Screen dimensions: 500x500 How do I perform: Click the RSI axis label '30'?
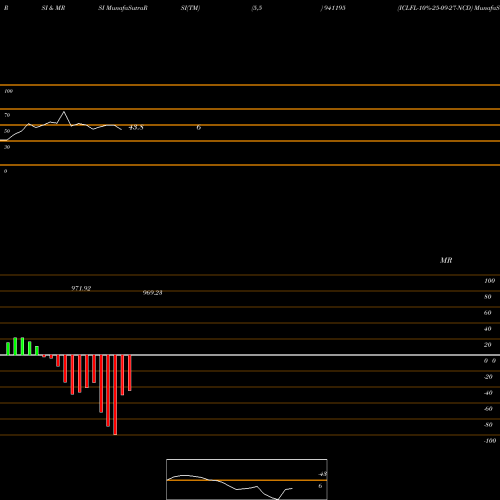[7, 147]
